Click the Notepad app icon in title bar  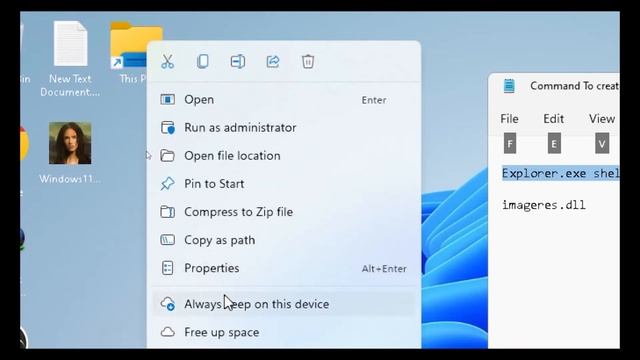pos(509,86)
